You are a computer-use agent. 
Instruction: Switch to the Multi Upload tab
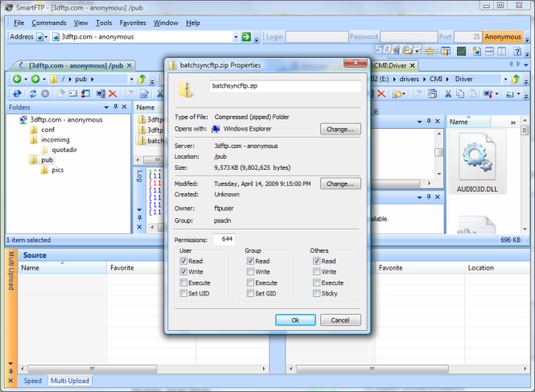(x=70, y=381)
